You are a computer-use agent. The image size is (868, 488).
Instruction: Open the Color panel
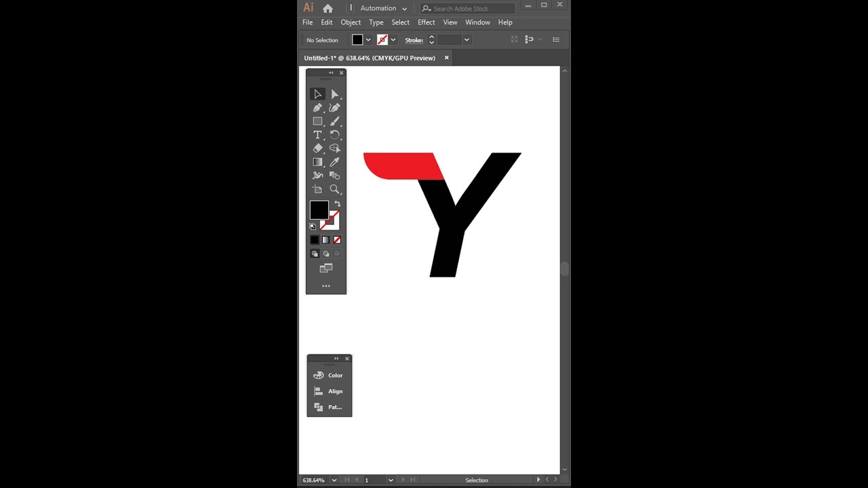(x=329, y=375)
